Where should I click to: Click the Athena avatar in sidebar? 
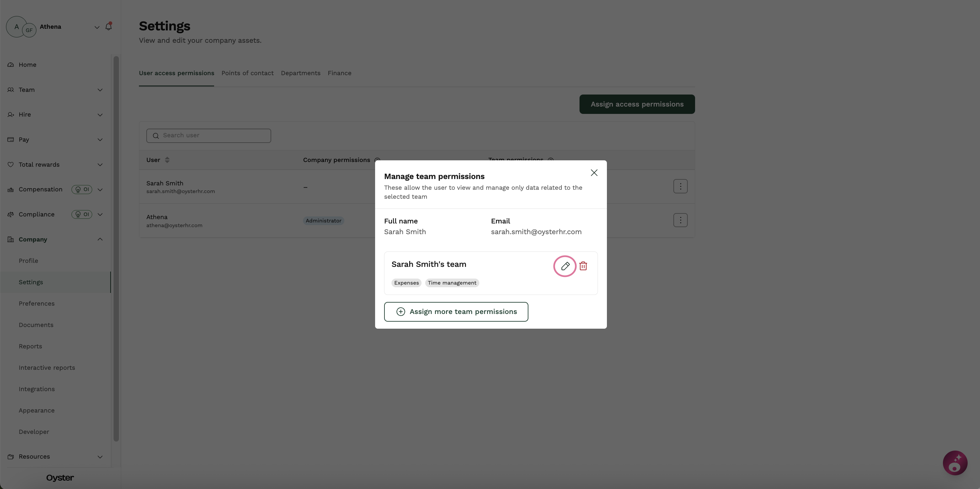point(16,27)
